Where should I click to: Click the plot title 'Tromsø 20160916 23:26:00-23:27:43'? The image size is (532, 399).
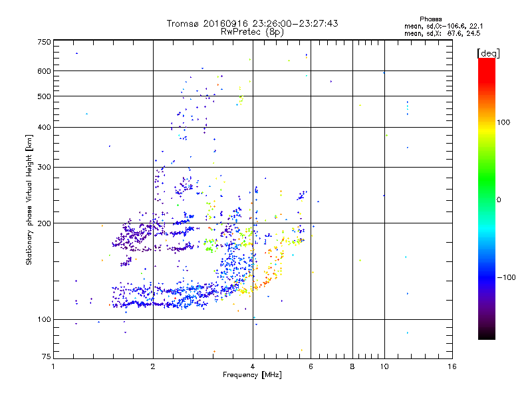click(252, 23)
